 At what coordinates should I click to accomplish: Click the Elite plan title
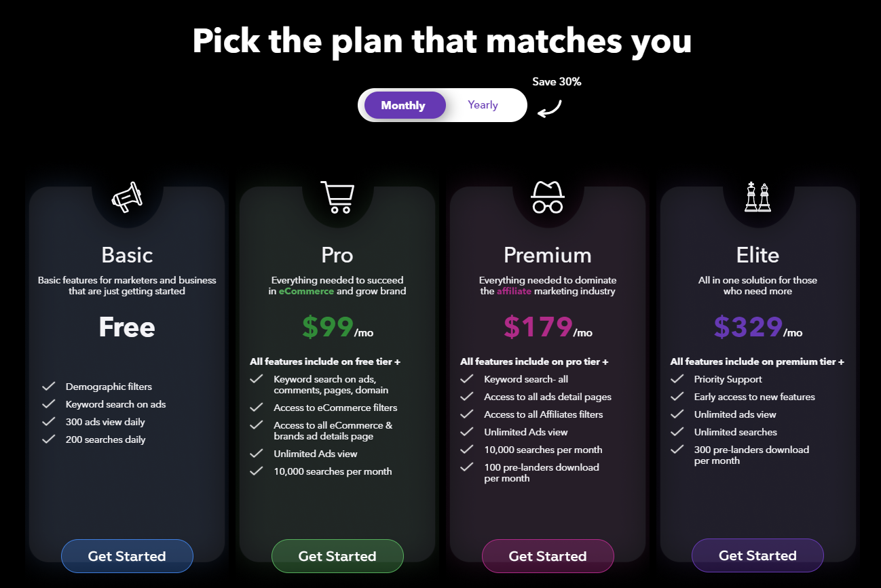click(757, 255)
